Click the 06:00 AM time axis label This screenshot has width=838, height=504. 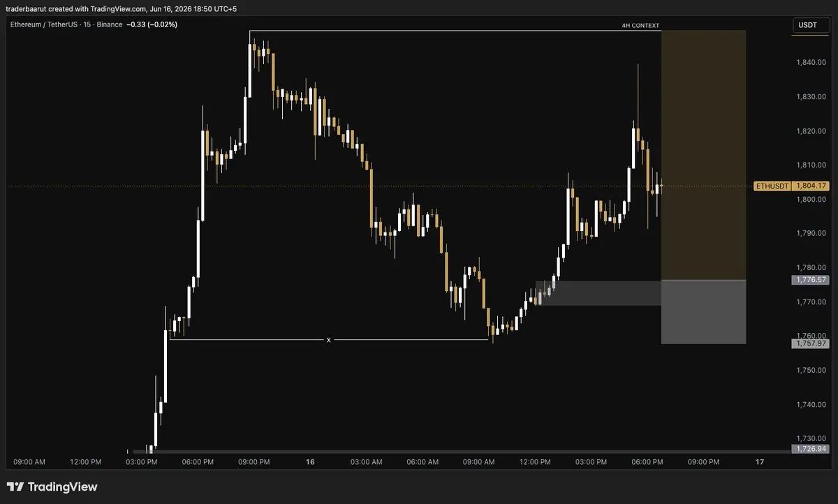pos(422,462)
